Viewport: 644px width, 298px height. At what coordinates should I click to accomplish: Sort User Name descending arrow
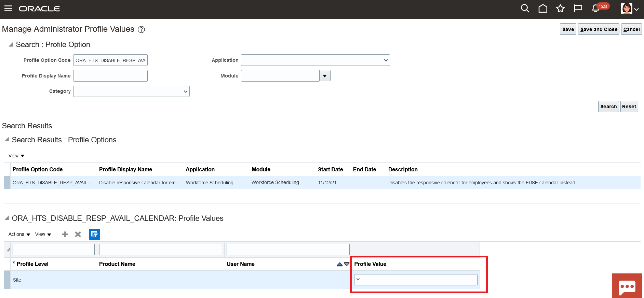pos(347,264)
